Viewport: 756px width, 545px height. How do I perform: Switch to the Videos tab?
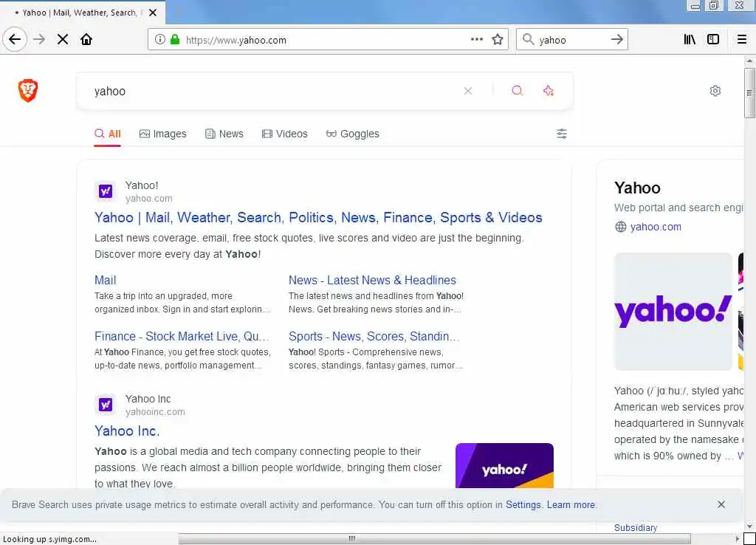(x=284, y=134)
